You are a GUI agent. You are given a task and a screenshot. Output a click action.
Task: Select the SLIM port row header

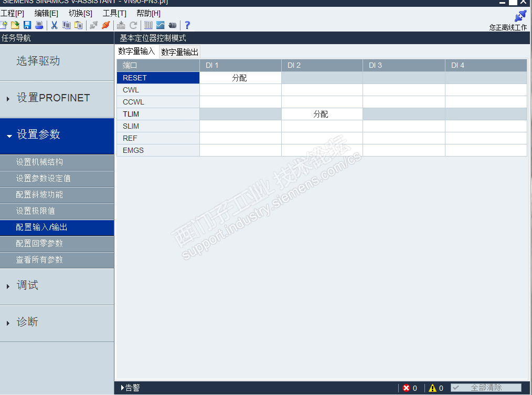click(x=158, y=126)
